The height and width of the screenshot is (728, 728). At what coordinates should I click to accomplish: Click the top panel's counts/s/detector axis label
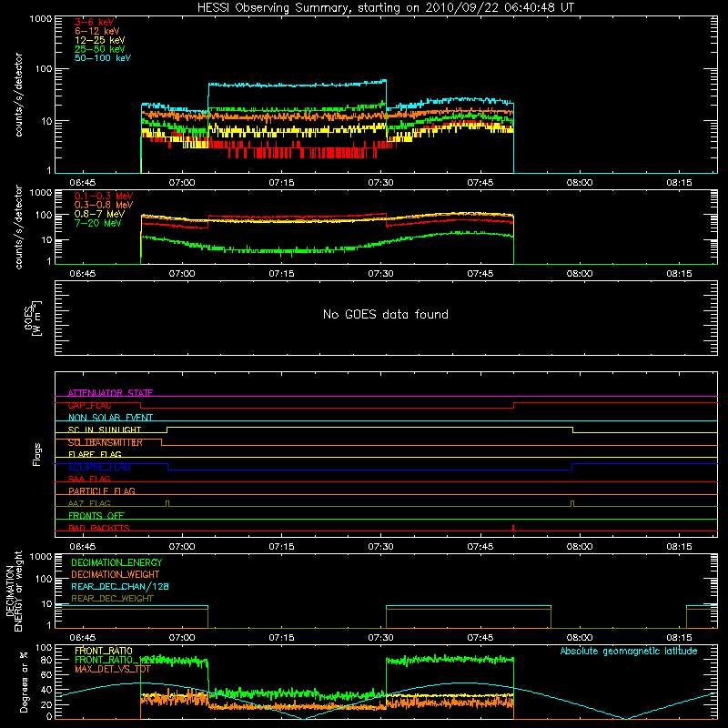click(x=18, y=95)
